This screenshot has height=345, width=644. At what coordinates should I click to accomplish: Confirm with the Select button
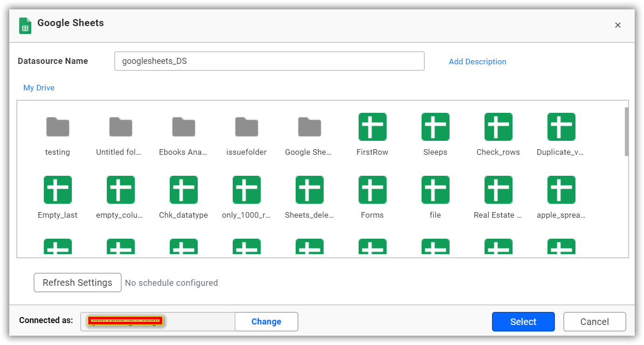click(x=523, y=322)
